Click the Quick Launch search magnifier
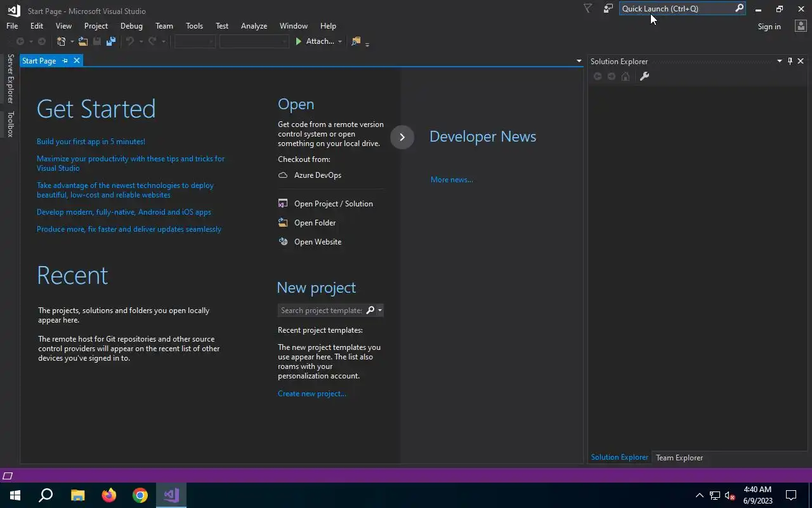Image resolution: width=812 pixels, height=508 pixels. click(x=739, y=8)
